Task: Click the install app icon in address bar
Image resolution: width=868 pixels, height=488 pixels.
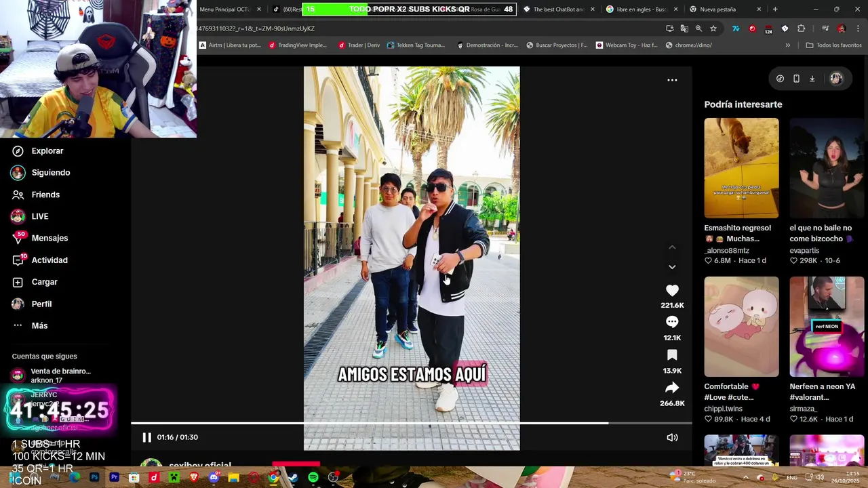Action: pos(670,28)
